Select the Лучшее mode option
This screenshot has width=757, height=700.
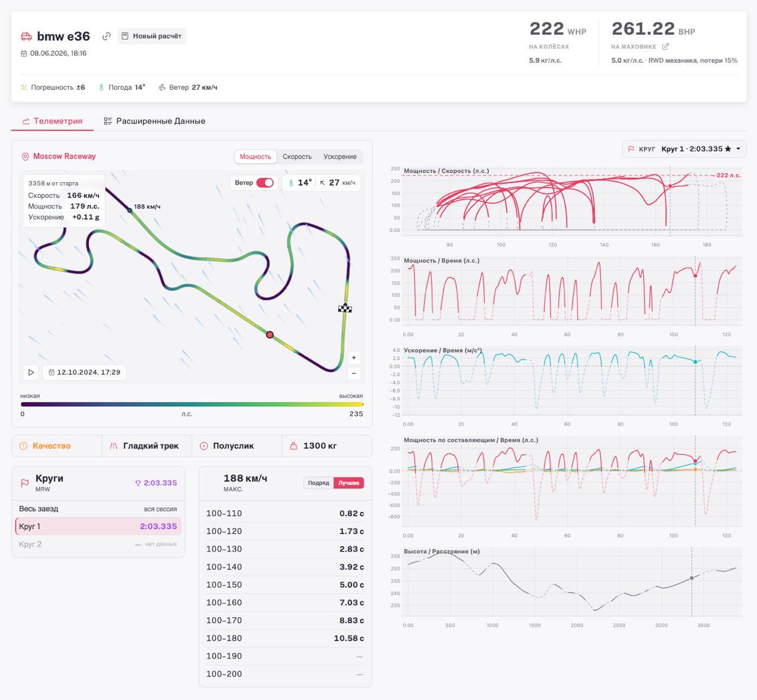tap(349, 483)
